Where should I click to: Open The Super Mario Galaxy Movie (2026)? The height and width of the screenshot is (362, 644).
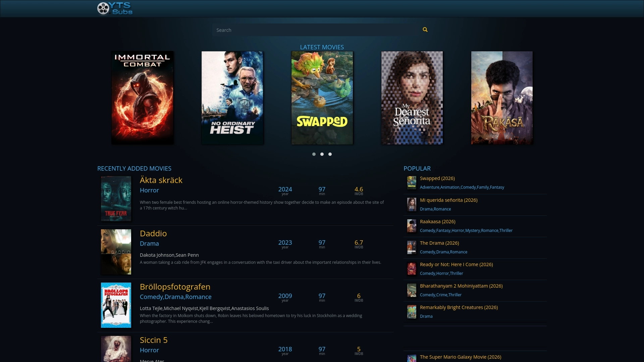(461, 357)
